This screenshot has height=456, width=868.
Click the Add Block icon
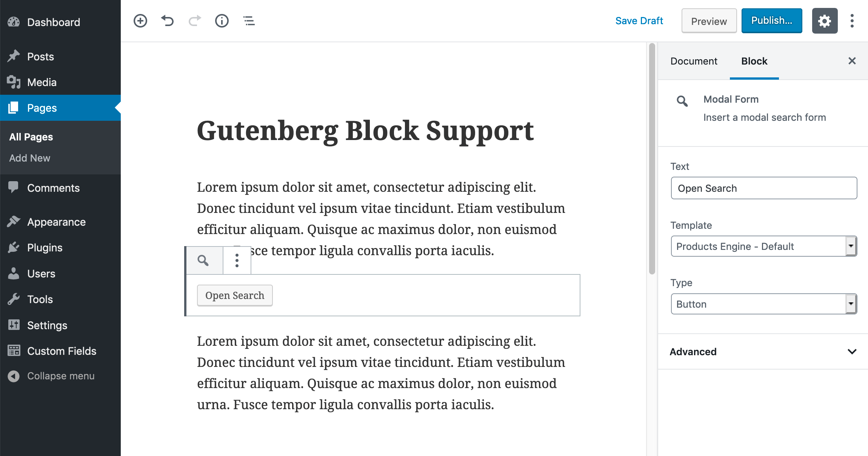[x=141, y=21]
